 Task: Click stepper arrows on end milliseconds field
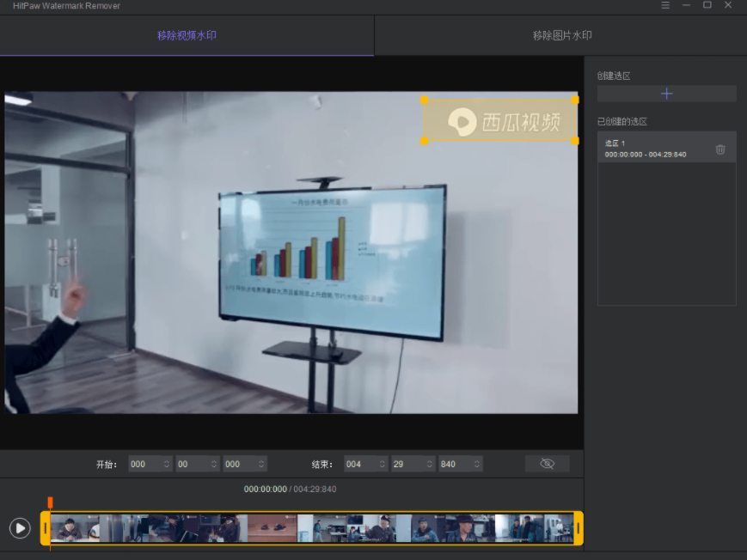[x=475, y=464]
